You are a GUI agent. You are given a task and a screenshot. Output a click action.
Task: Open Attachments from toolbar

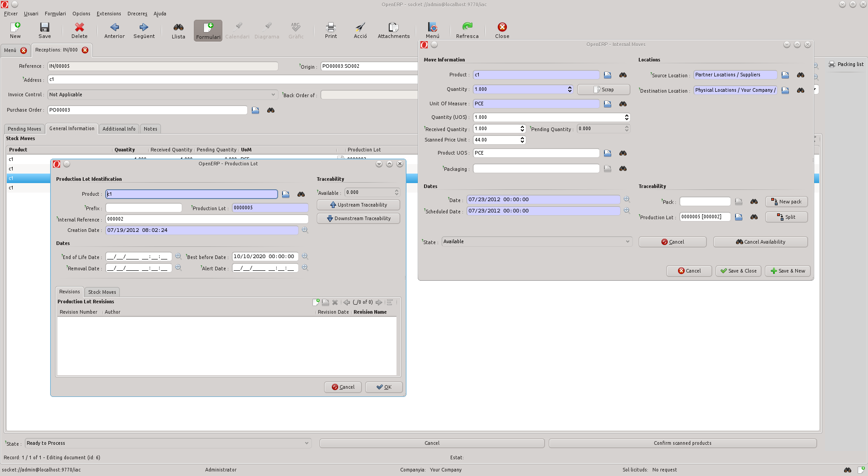(x=393, y=30)
